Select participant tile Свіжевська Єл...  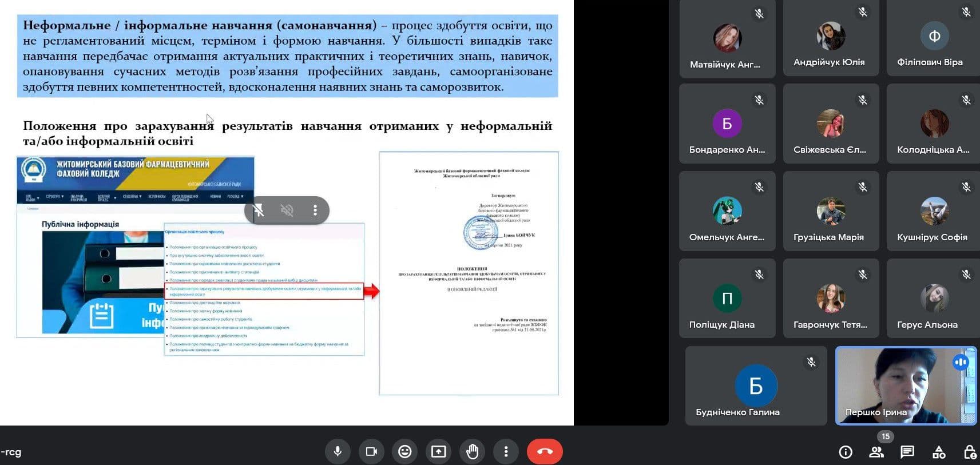[831, 124]
